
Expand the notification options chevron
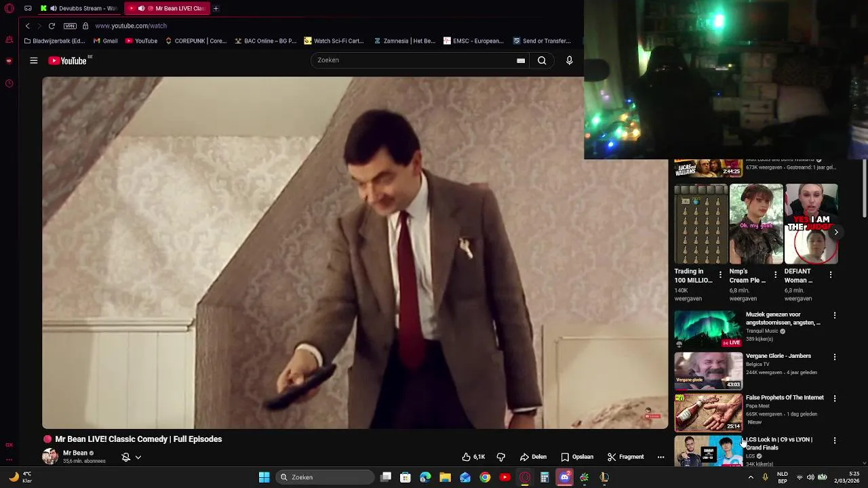coord(138,457)
